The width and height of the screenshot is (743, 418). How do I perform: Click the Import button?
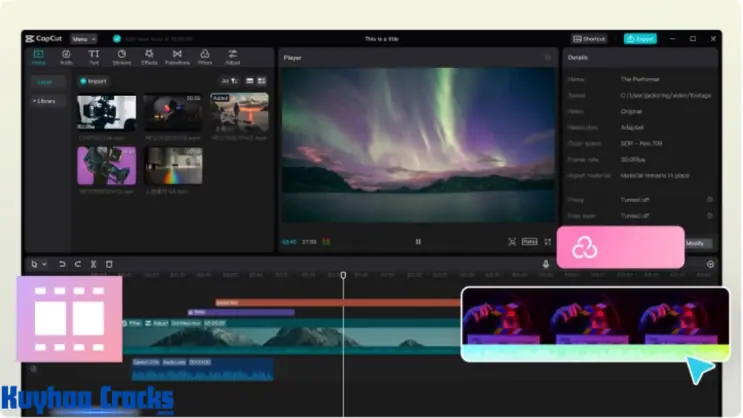[94, 81]
